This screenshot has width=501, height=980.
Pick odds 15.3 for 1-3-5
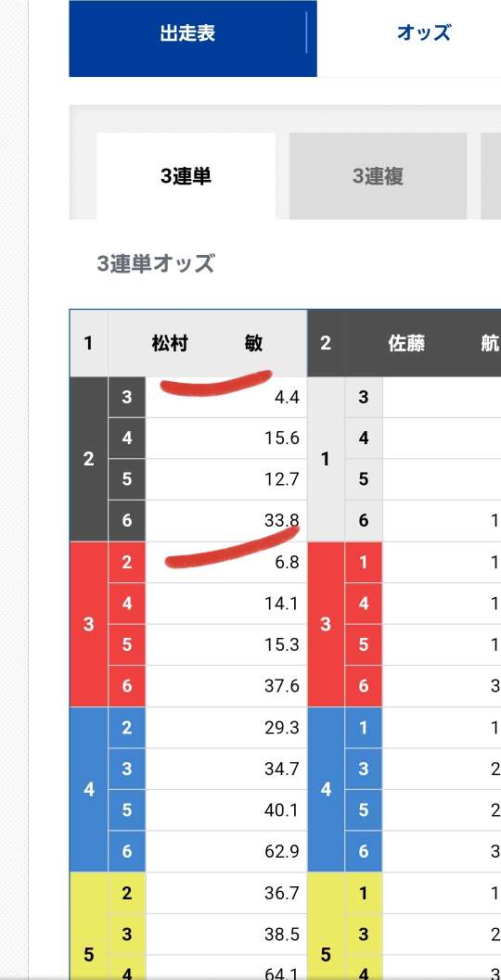[x=225, y=645]
